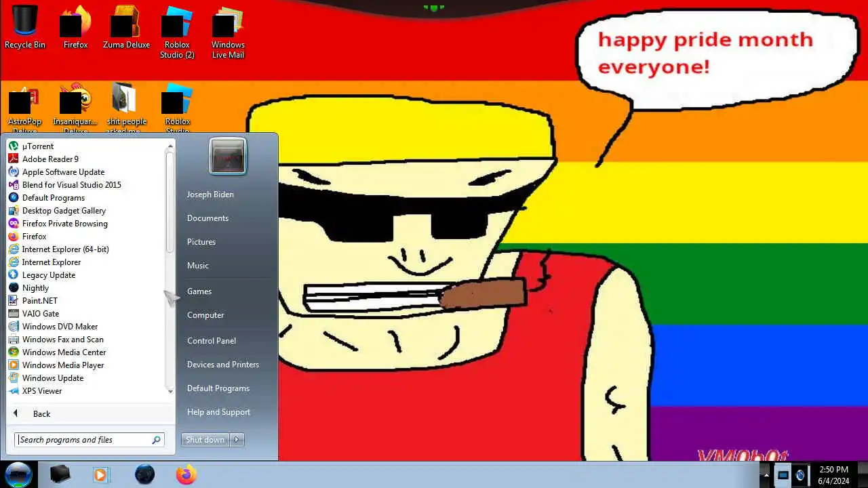
Task: Click the magnifier icon in search box
Action: click(x=156, y=440)
